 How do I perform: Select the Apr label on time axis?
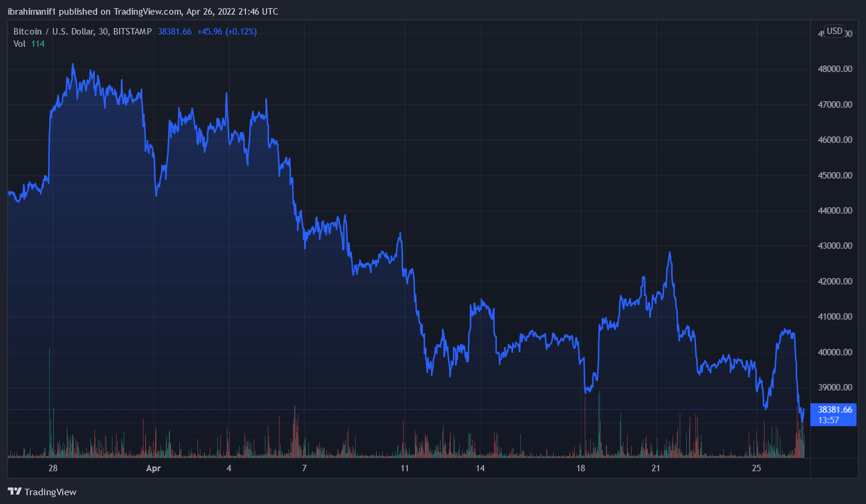click(153, 468)
